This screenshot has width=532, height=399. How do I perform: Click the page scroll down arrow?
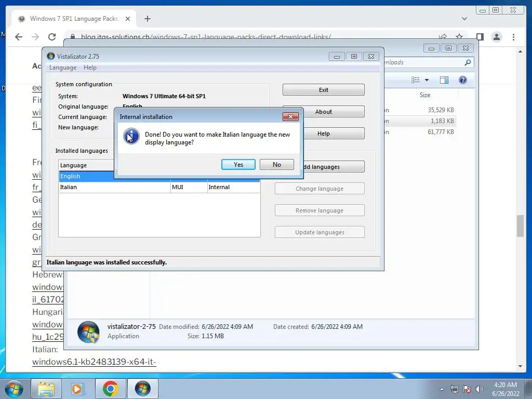pyautogui.click(x=520, y=366)
